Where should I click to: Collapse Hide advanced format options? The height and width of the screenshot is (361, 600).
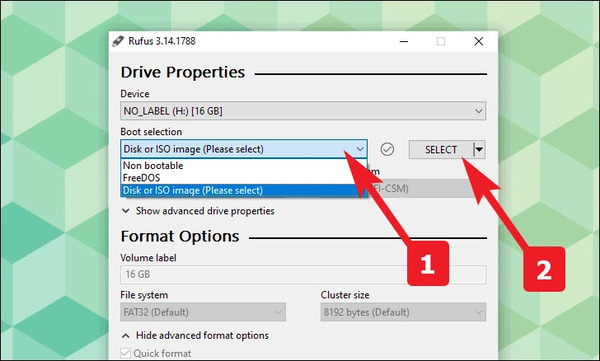point(195,335)
